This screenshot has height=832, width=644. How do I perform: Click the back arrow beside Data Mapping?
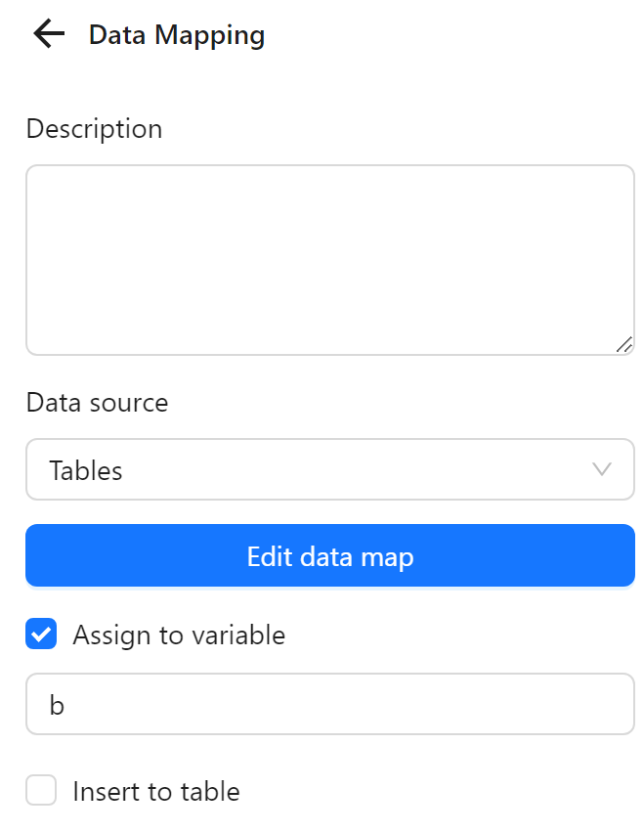[46, 34]
